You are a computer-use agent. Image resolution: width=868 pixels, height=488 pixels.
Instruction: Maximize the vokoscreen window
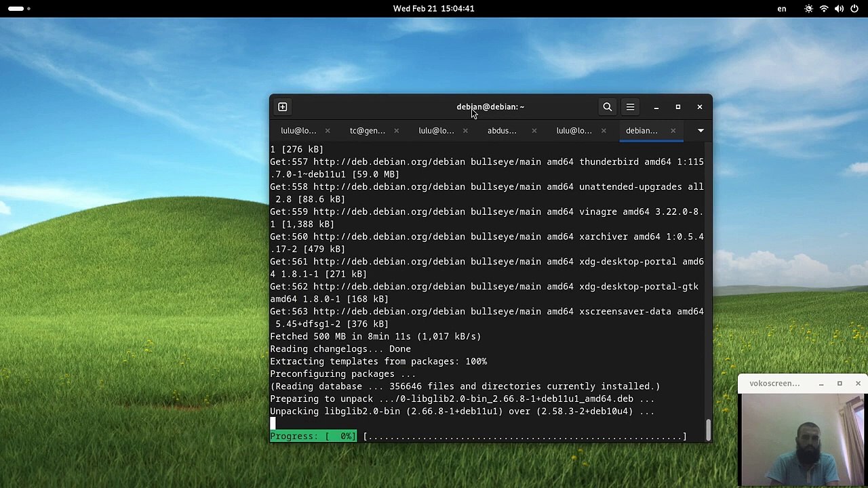840,384
